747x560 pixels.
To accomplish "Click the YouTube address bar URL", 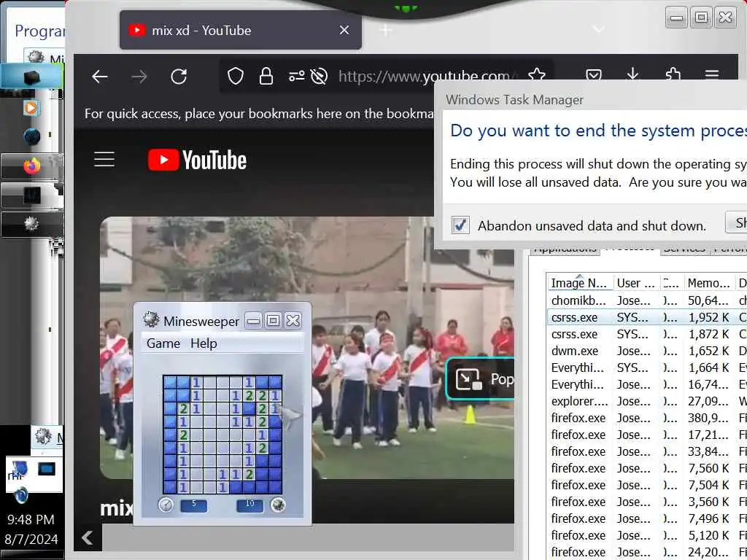I will pyautogui.click(x=424, y=76).
